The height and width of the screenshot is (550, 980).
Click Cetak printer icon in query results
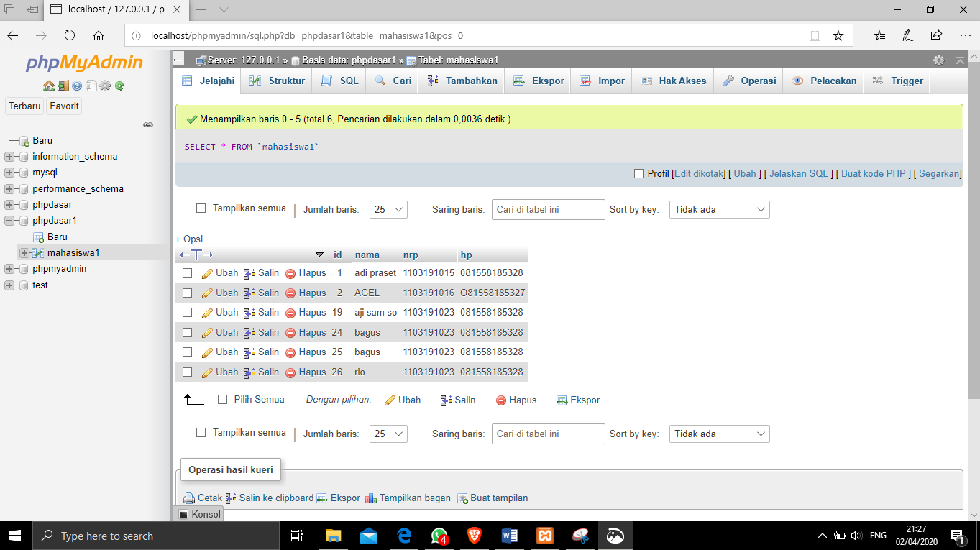coord(189,498)
